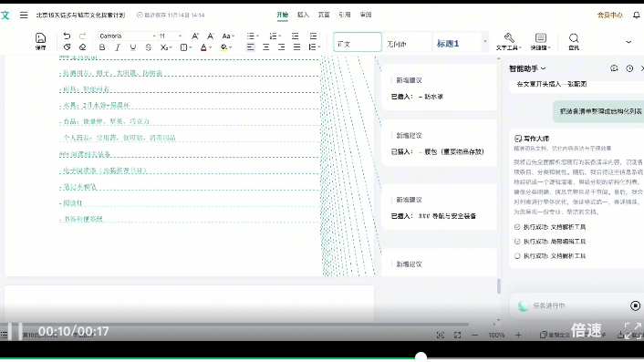Apply the 无间距 style

pos(407,42)
